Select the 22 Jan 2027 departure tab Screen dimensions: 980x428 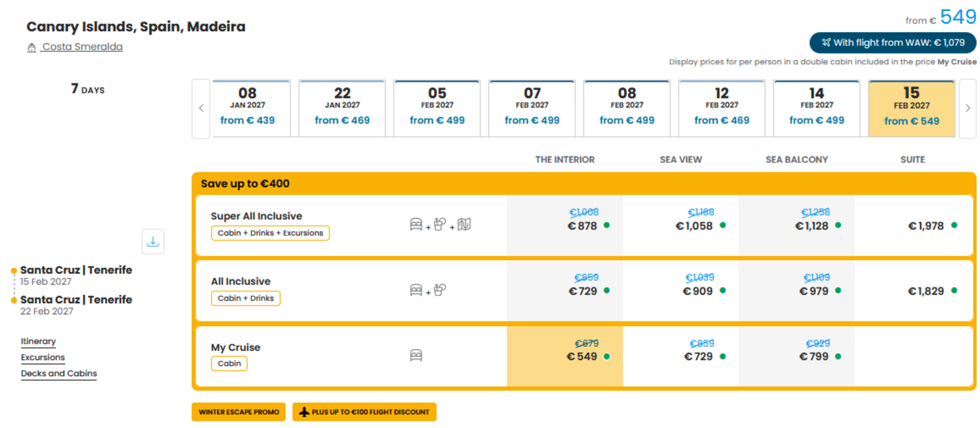(342, 109)
